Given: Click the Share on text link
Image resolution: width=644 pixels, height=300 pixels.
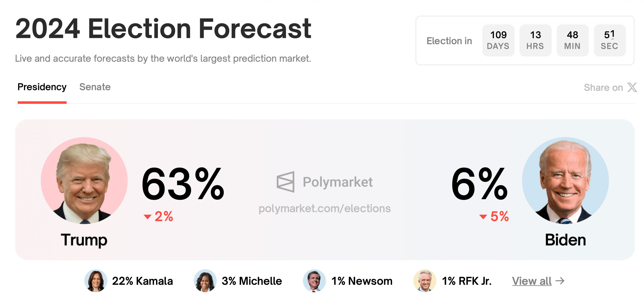Looking at the screenshot, I should pyautogui.click(x=603, y=88).
